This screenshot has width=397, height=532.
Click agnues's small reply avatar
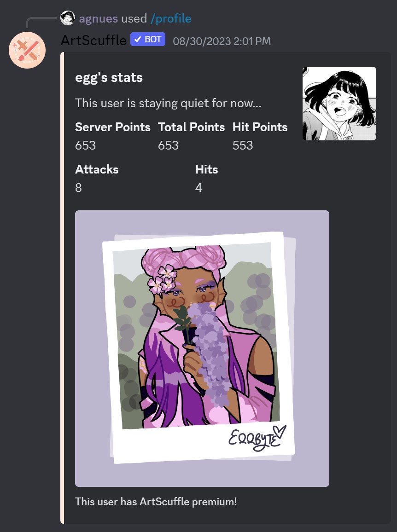pos(68,18)
